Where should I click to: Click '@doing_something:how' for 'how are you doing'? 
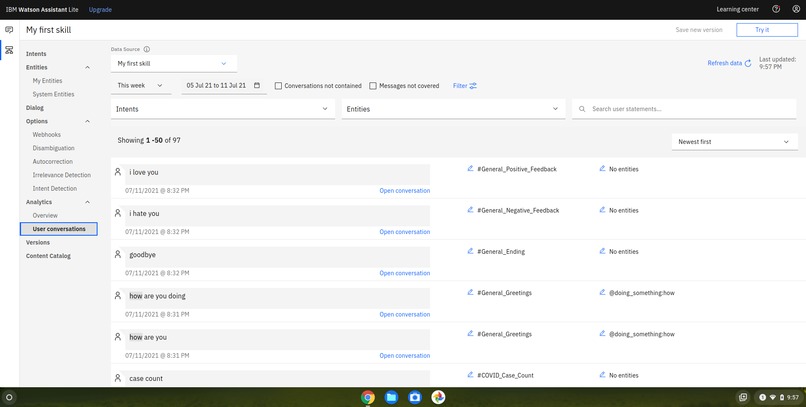click(642, 293)
